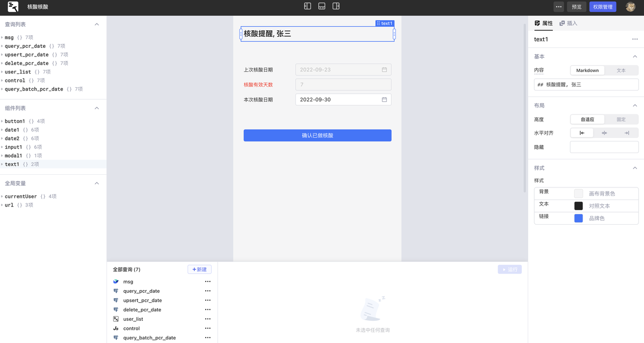Open text1 component options ellipsis

(635, 39)
